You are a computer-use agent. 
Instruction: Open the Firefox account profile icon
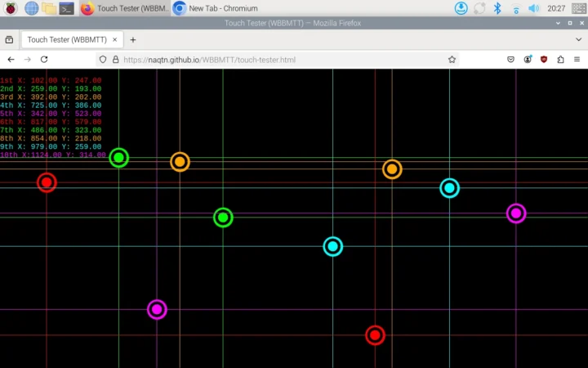coord(528,60)
